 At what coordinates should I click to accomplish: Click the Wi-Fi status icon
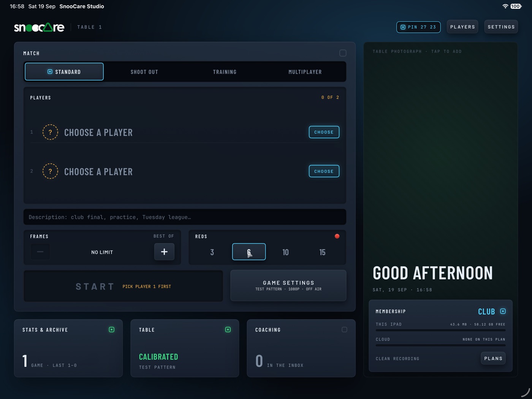(x=505, y=6)
